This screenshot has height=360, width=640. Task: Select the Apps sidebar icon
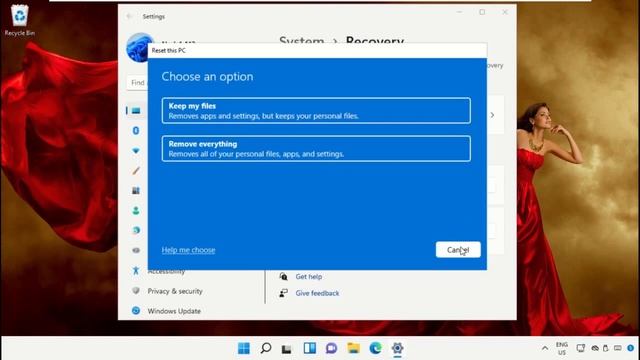[x=136, y=191]
